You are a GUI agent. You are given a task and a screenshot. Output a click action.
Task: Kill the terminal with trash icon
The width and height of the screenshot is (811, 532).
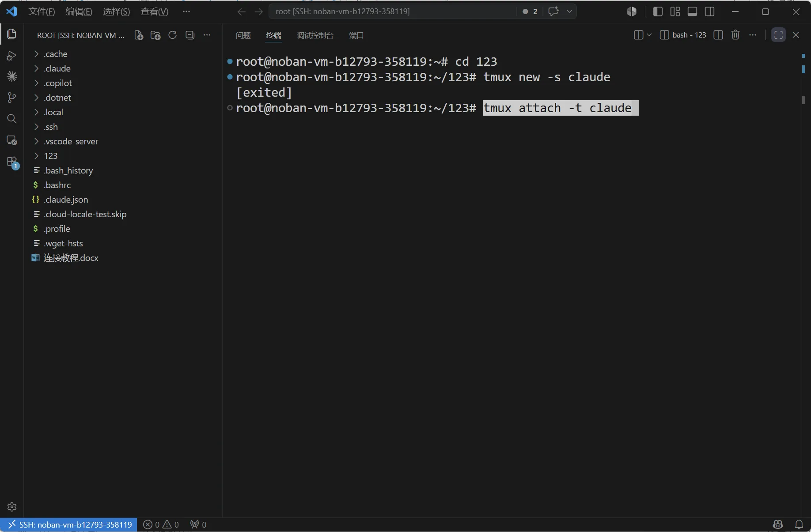735,35
